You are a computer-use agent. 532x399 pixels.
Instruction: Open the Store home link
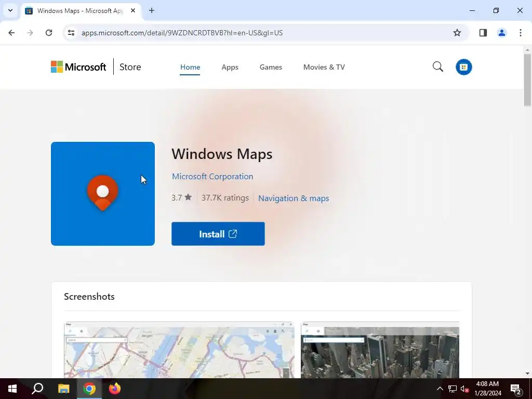[130, 67]
